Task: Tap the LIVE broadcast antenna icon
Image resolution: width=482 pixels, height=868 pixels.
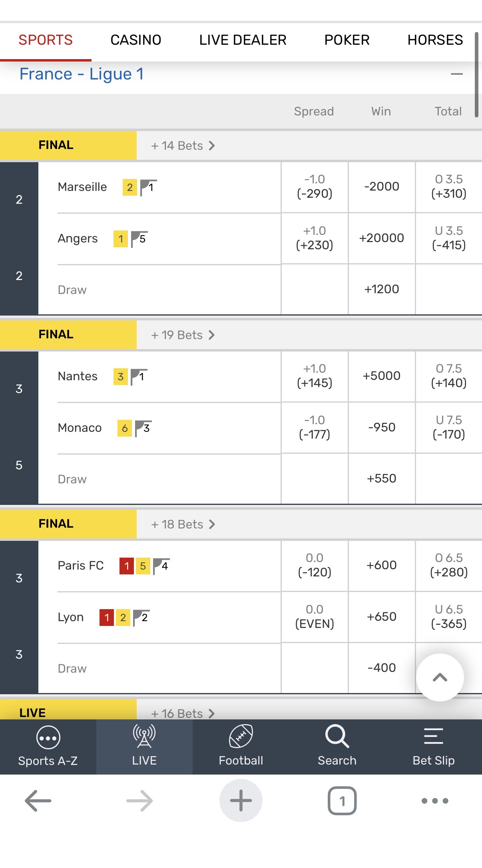Action: pos(144,737)
